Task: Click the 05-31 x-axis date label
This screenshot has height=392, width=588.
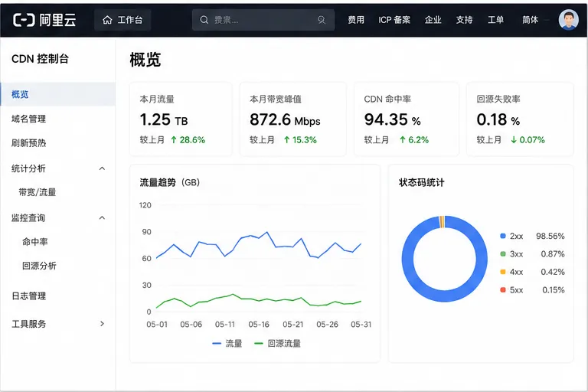Action: 361,325
